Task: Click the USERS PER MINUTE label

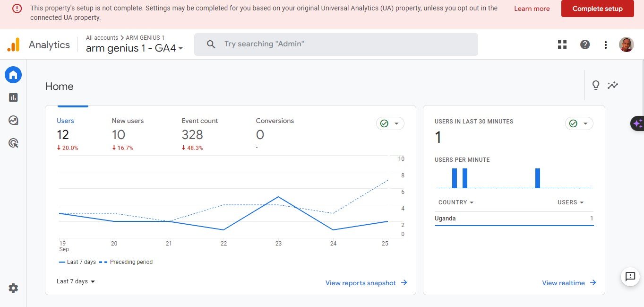Action: point(462,160)
